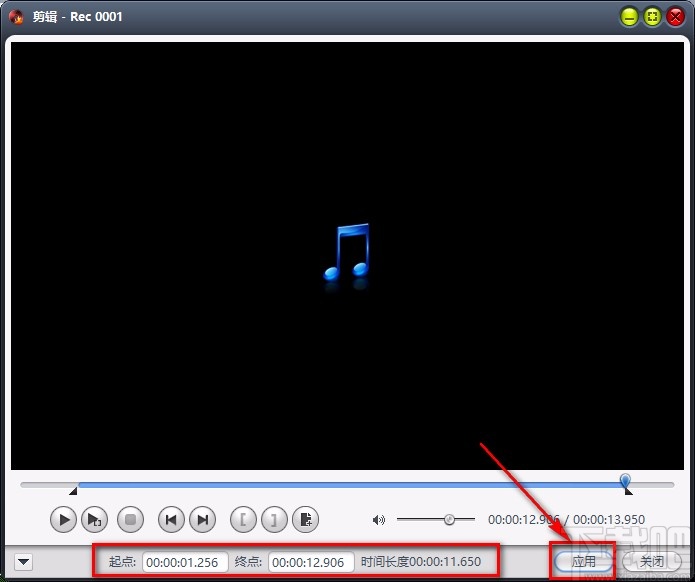The width and height of the screenshot is (695, 582).
Task: Click the end trim marker triangle
Action: pyautogui.click(x=629, y=491)
